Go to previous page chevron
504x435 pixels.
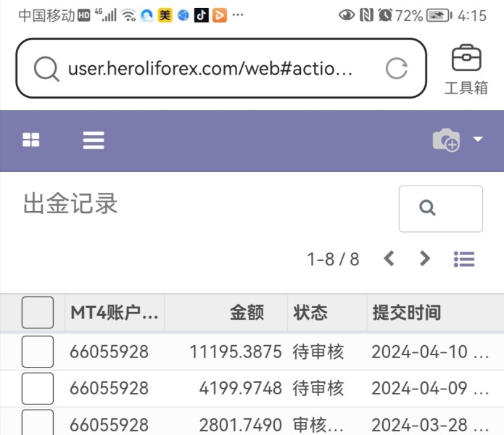389,258
